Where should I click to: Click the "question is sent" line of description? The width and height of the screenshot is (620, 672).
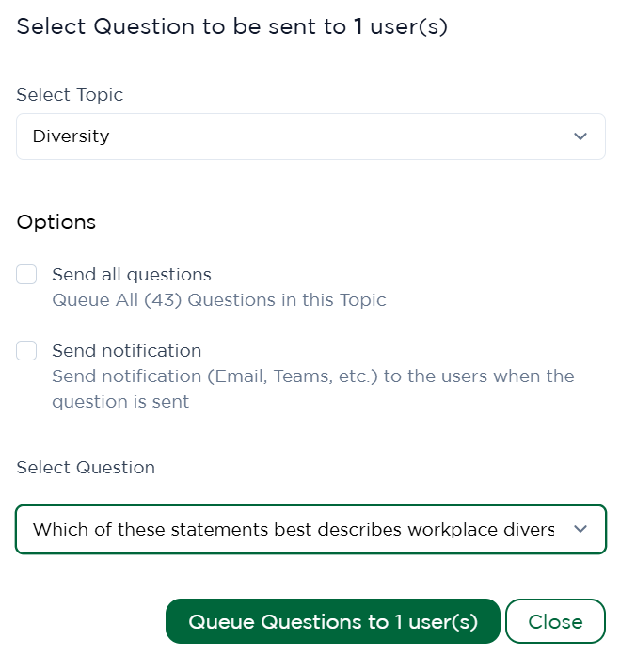coord(120,402)
